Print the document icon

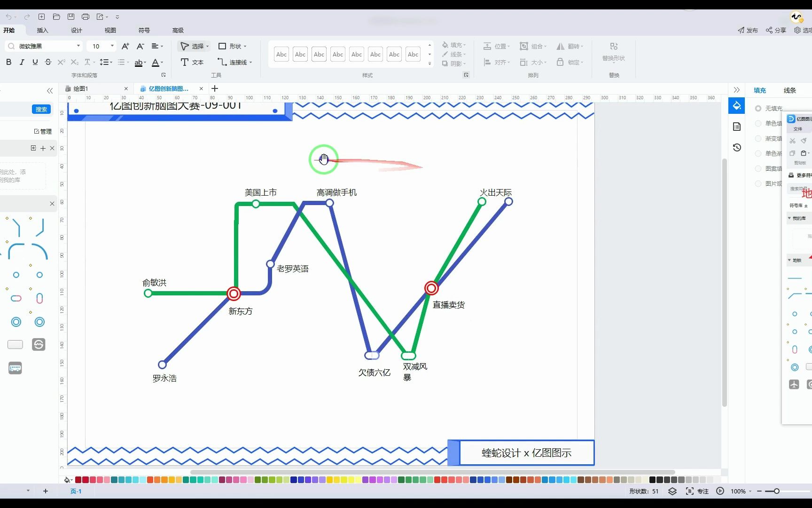pos(86,17)
